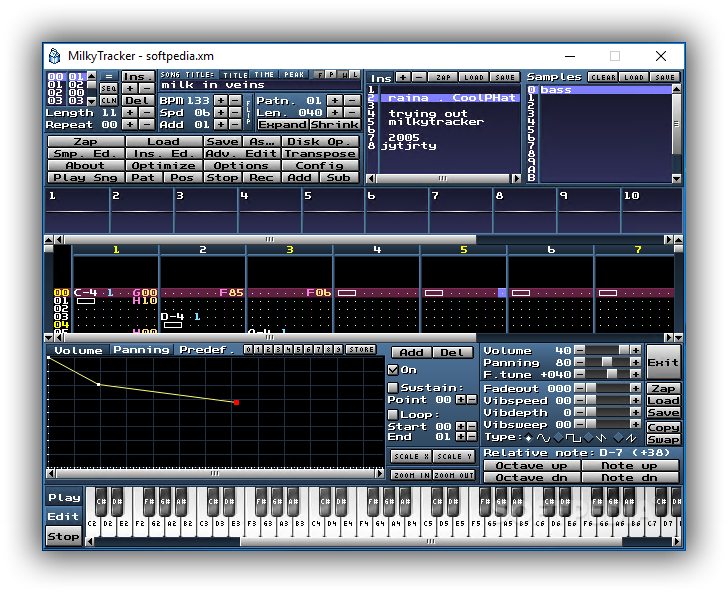Decrease Repeat value with minus button
The image size is (728, 593).
147,124
